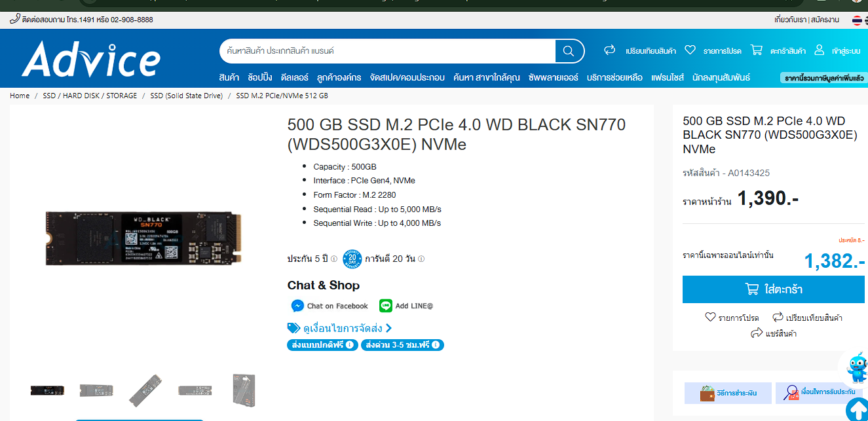Select the SSD box packaging thumbnail
Image resolution: width=868 pixels, height=421 pixels.
[244, 390]
